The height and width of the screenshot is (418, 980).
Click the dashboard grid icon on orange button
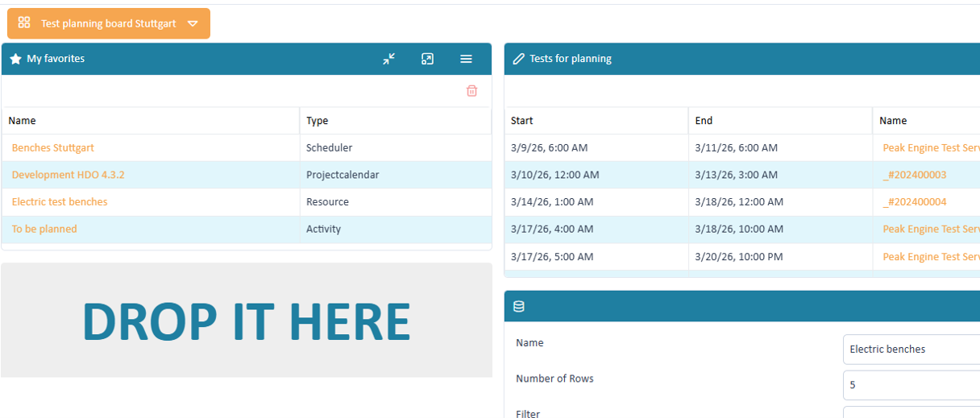24,23
